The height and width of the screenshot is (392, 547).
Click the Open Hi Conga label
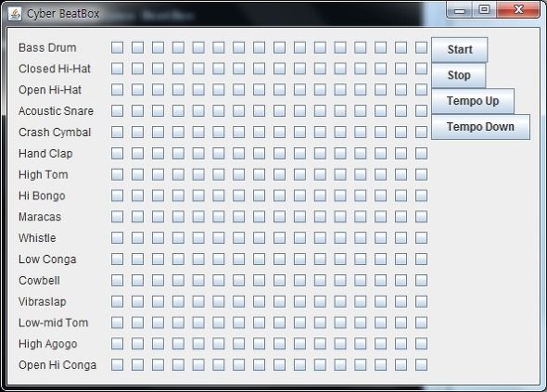[x=57, y=365]
